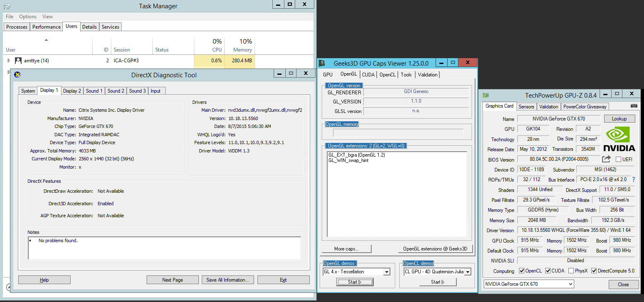
Task: Click the Close button in GPU-Z
Action: click(623, 285)
